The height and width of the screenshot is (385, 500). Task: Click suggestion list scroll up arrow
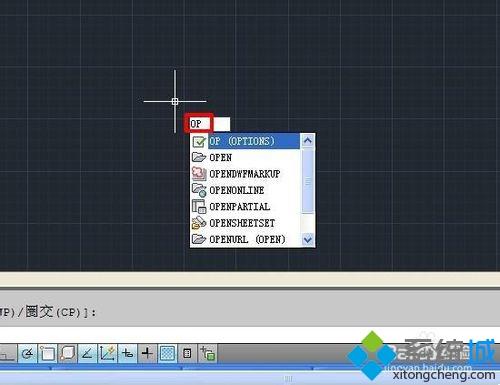(307, 141)
